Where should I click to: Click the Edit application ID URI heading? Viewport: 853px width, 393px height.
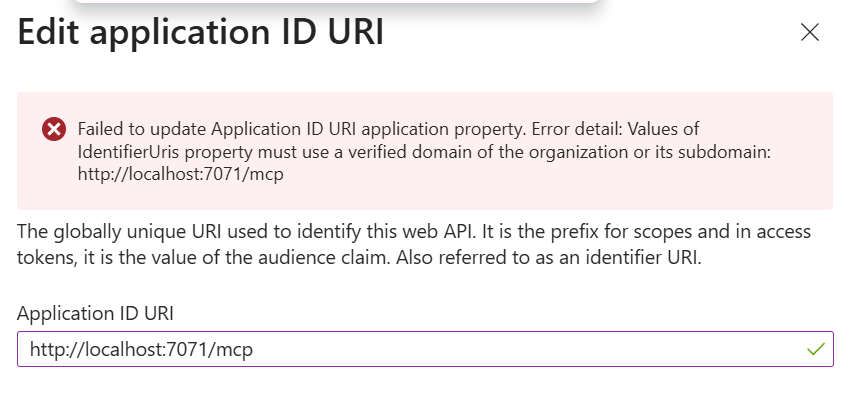click(201, 32)
